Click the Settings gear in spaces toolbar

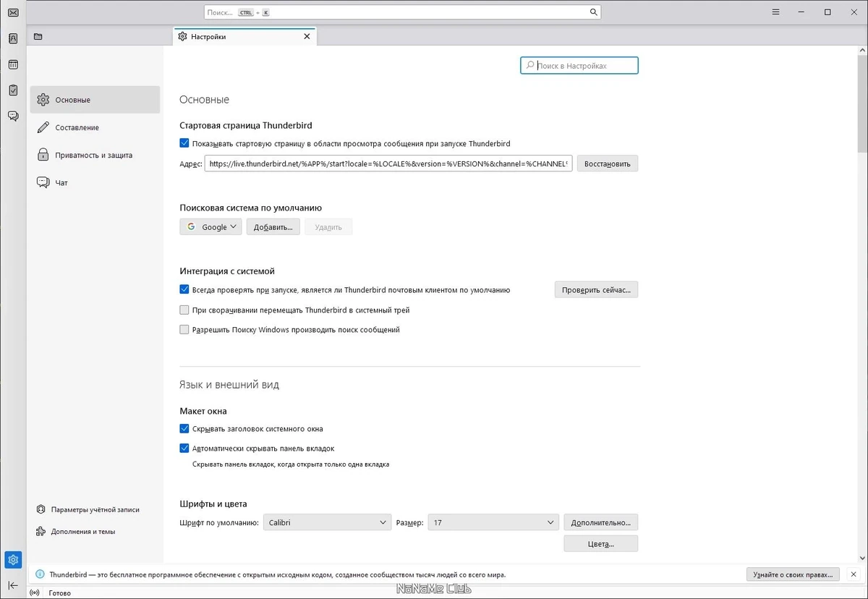coord(13,560)
